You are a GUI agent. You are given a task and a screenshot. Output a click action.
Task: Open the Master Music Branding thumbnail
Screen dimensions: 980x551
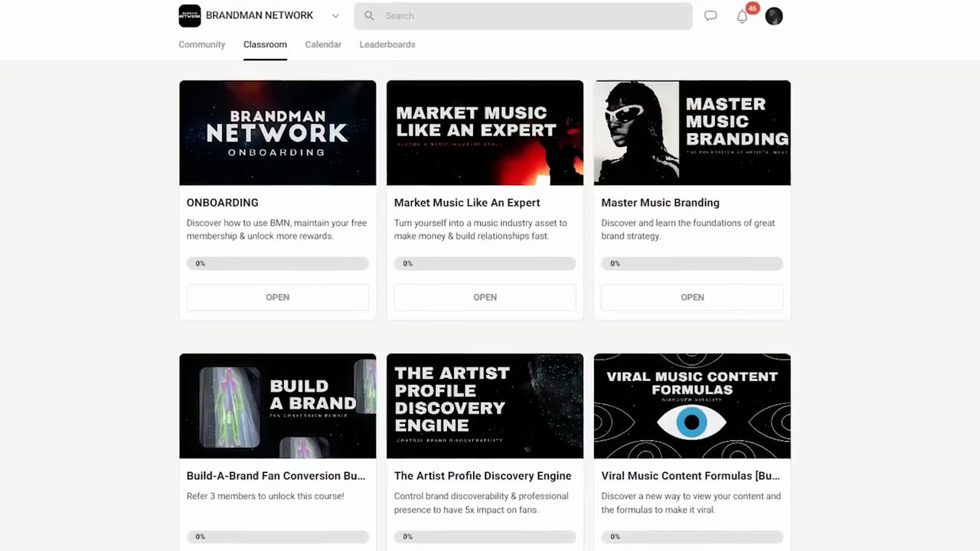[692, 132]
